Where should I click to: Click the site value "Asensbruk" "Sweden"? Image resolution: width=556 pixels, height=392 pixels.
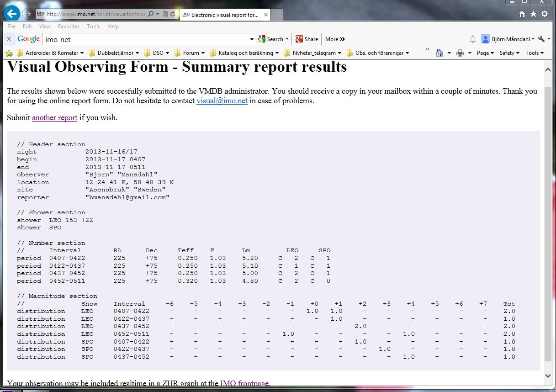click(126, 190)
